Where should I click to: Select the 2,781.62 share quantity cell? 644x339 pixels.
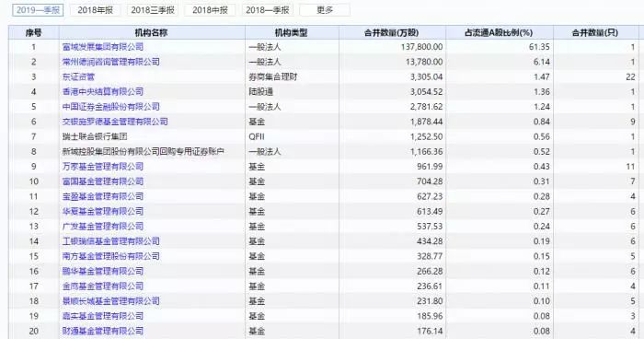point(426,107)
